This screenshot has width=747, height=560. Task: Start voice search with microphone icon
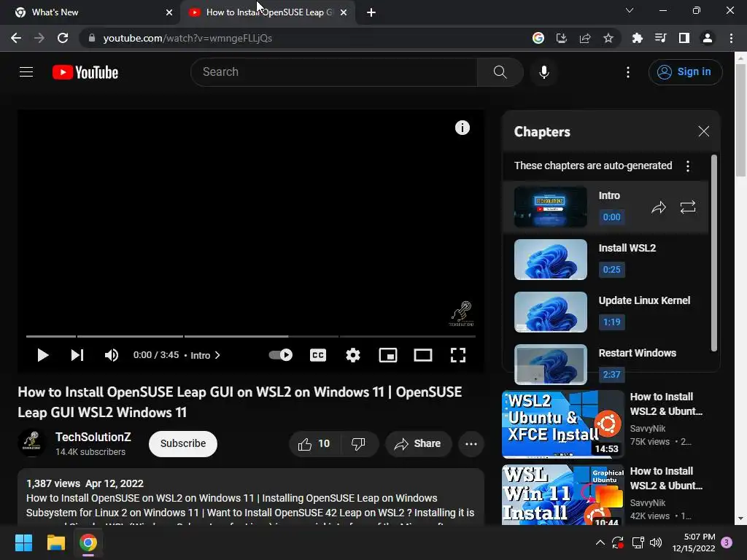tap(544, 72)
